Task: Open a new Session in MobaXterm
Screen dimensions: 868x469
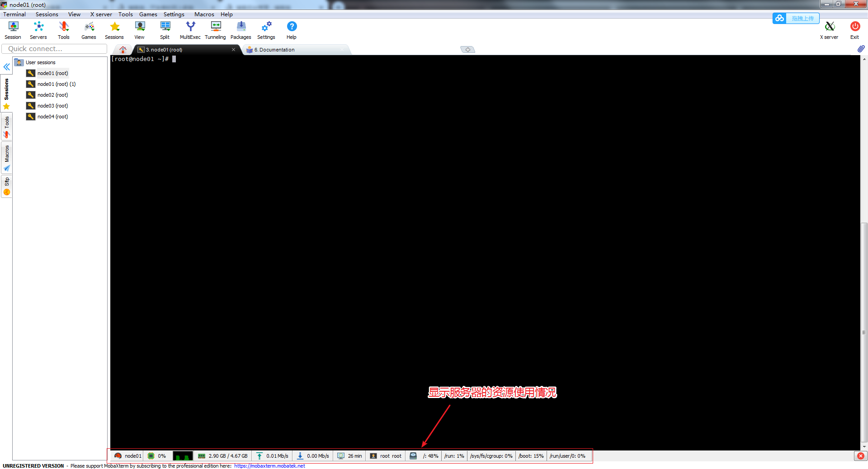Action: [x=13, y=29]
